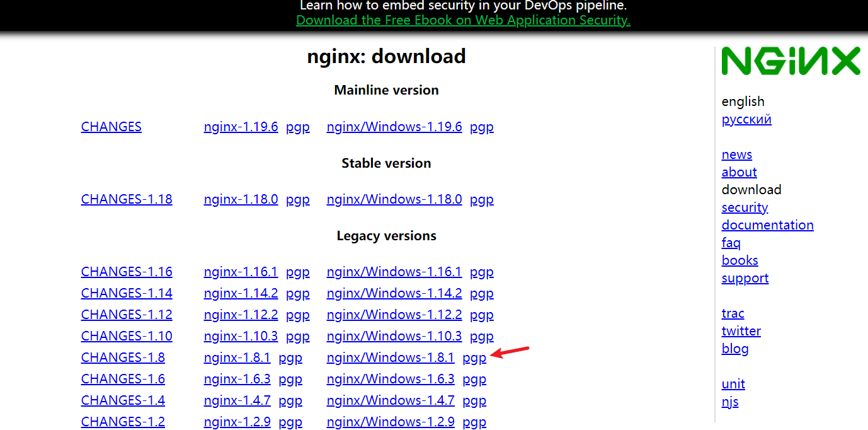
Task: Open pgp signature for nginx/Windows-1.18.0
Action: 482,200
